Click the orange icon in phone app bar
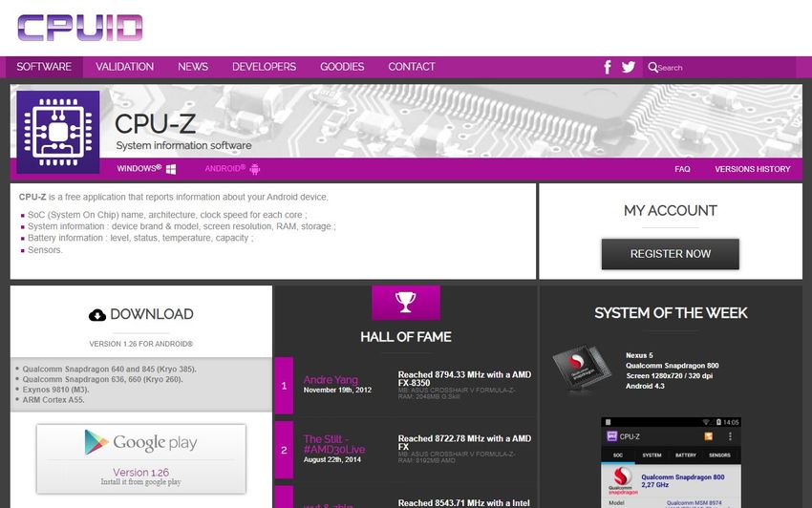Viewport: 812px width, 508px height. (709, 436)
